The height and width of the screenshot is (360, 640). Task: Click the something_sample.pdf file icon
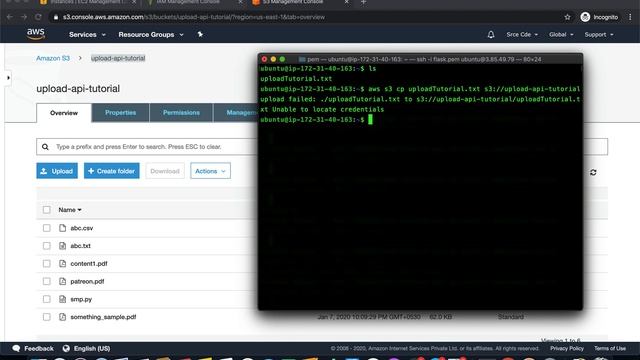coord(62,317)
